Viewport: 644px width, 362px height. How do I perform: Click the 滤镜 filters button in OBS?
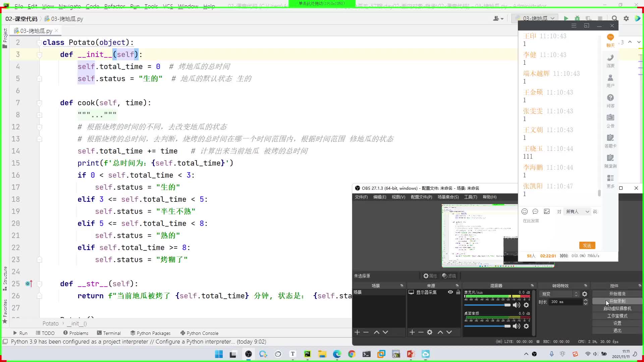(x=449, y=276)
